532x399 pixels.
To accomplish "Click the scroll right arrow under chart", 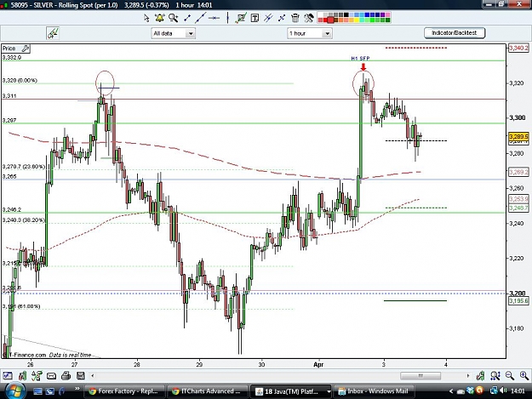I will 468,376.
